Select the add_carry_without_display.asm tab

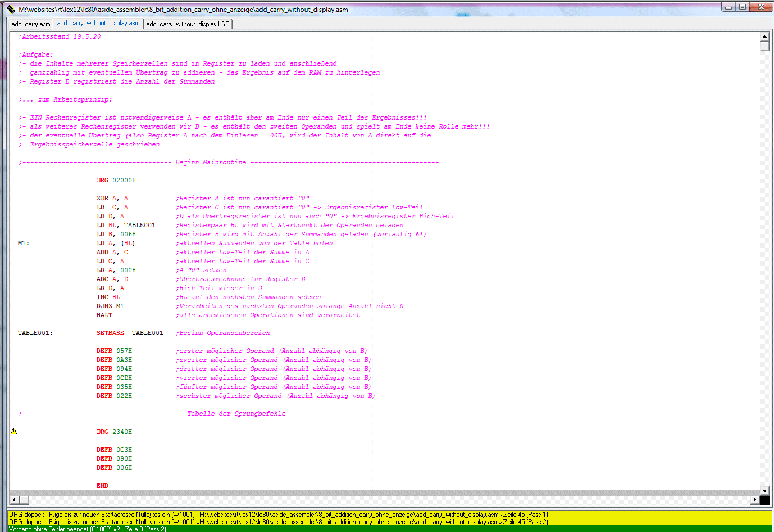pyautogui.click(x=98, y=24)
